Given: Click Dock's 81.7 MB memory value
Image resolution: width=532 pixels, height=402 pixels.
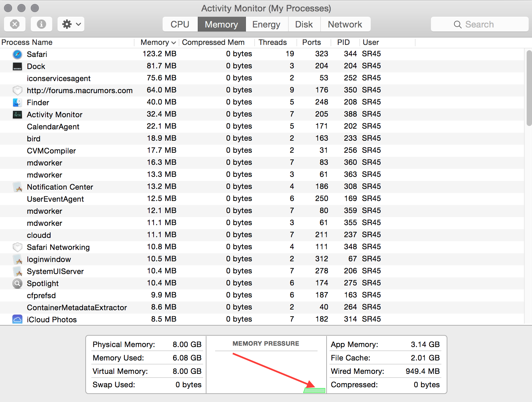Looking at the screenshot, I should pyautogui.click(x=162, y=66).
